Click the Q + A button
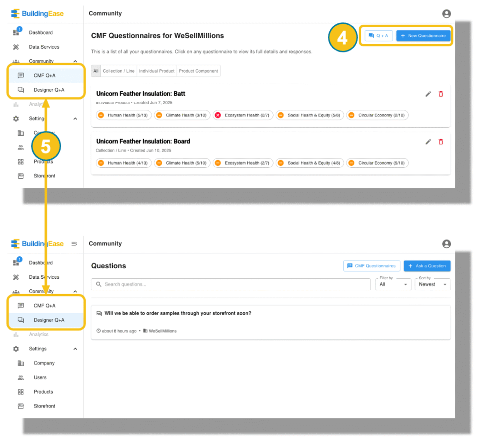This screenshot has width=490, height=448. 379,35
